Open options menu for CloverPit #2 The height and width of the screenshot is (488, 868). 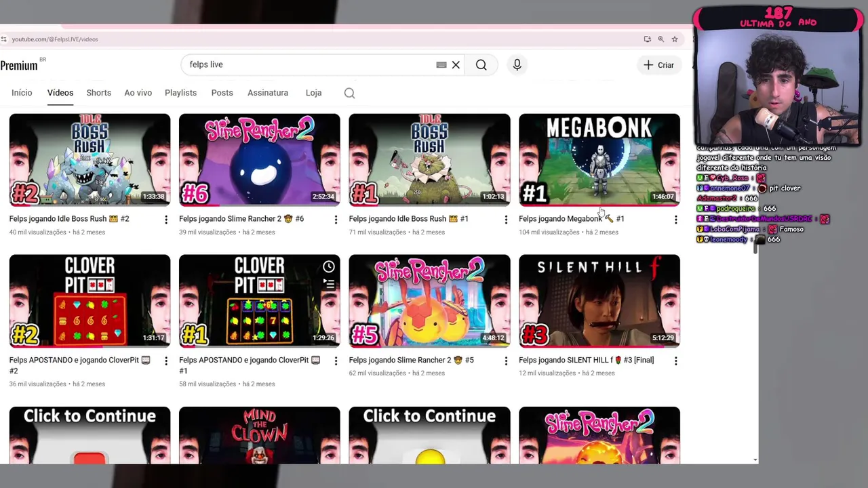point(166,361)
